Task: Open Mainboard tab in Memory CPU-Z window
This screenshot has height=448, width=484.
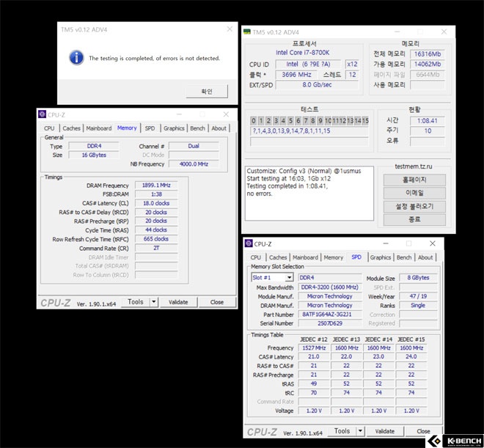Action: 99,128
